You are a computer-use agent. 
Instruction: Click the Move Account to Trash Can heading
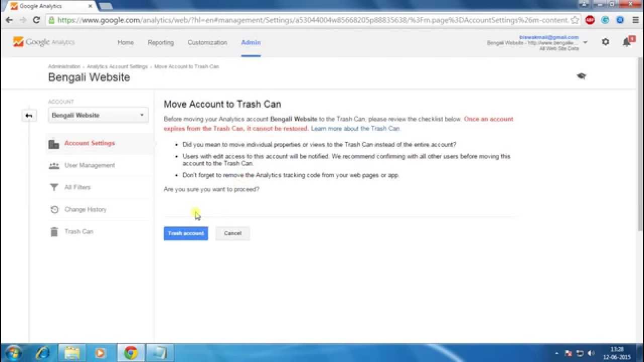coord(222,104)
